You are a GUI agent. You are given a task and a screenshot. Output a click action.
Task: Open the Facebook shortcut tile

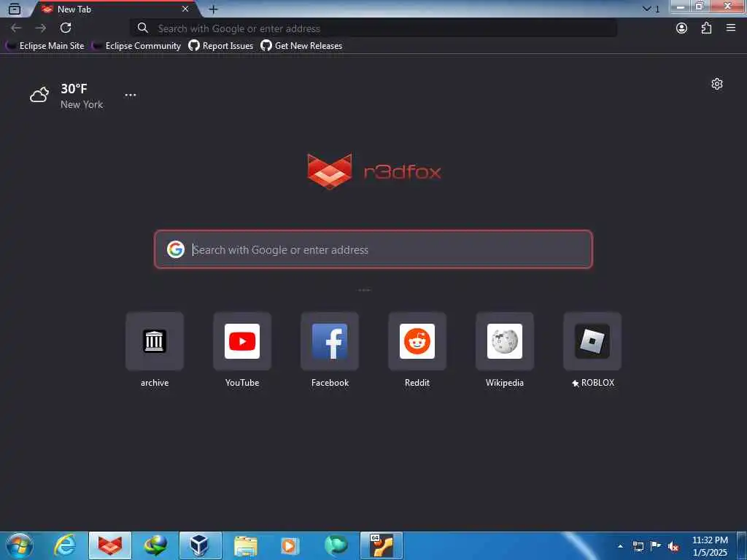[330, 341]
